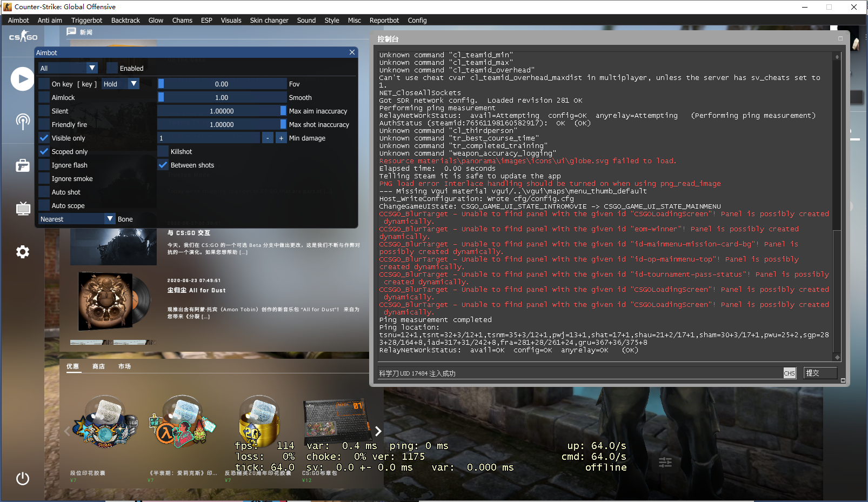Click the power quit icon
The width and height of the screenshot is (868, 502).
coord(23,478)
